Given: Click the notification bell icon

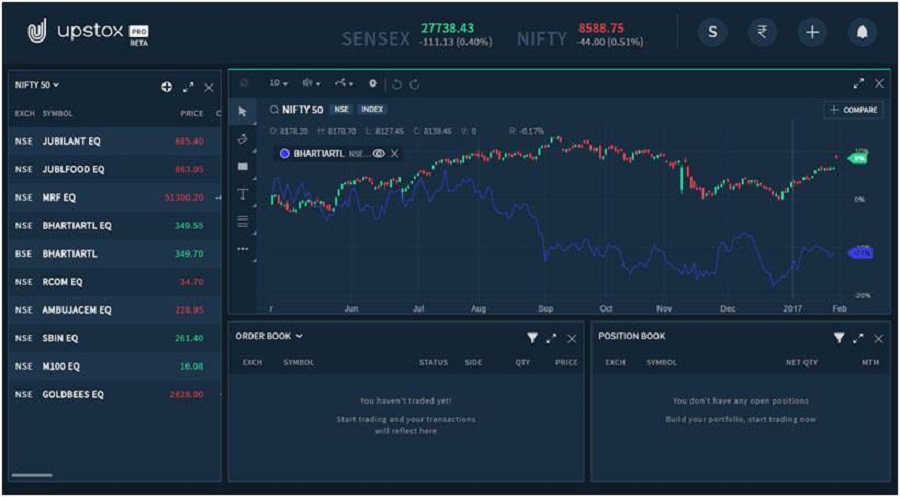Looking at the screenshot, I should (861, 33).
